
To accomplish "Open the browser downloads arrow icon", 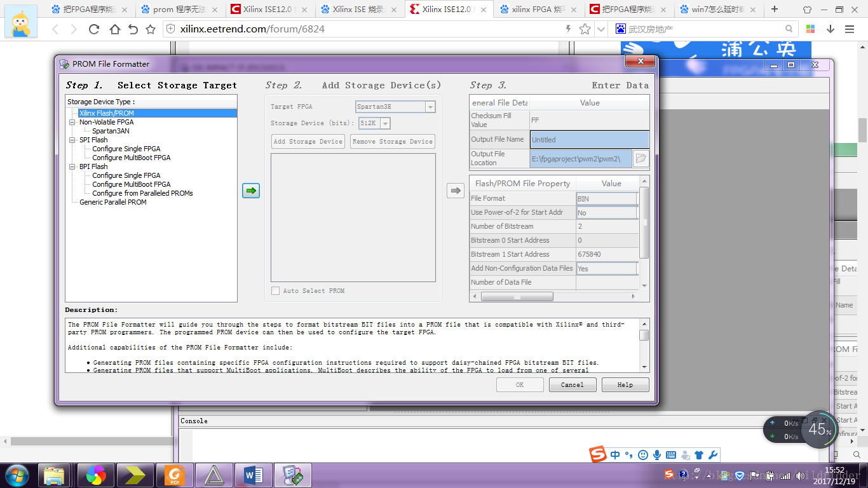I will 830,29.
